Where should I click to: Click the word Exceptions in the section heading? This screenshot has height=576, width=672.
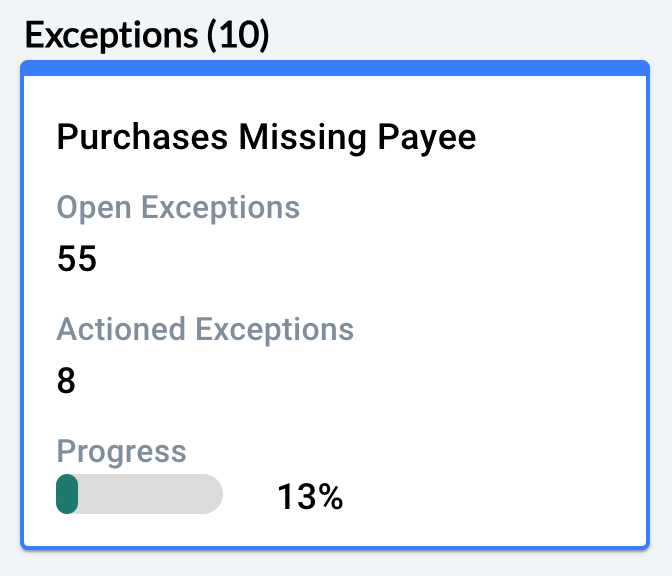pos(111,36)
